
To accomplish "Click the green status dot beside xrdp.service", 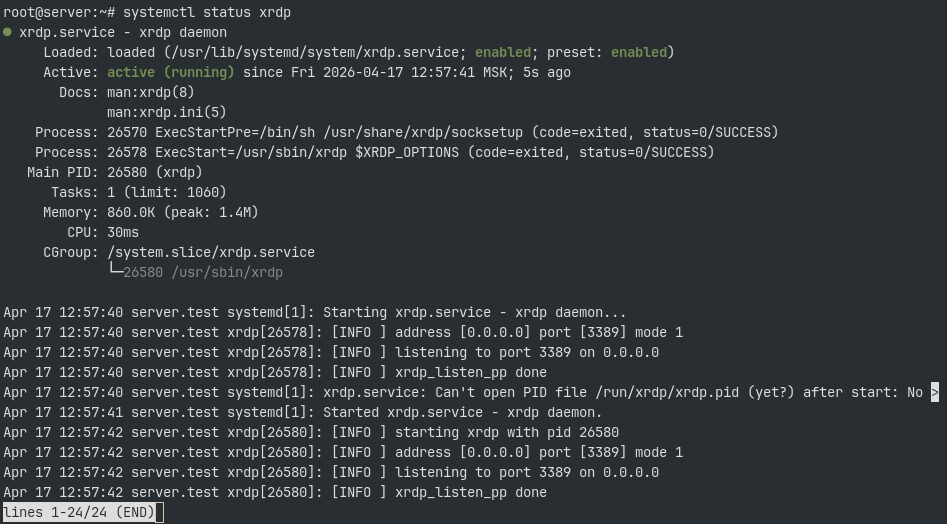I will (7, 32).
